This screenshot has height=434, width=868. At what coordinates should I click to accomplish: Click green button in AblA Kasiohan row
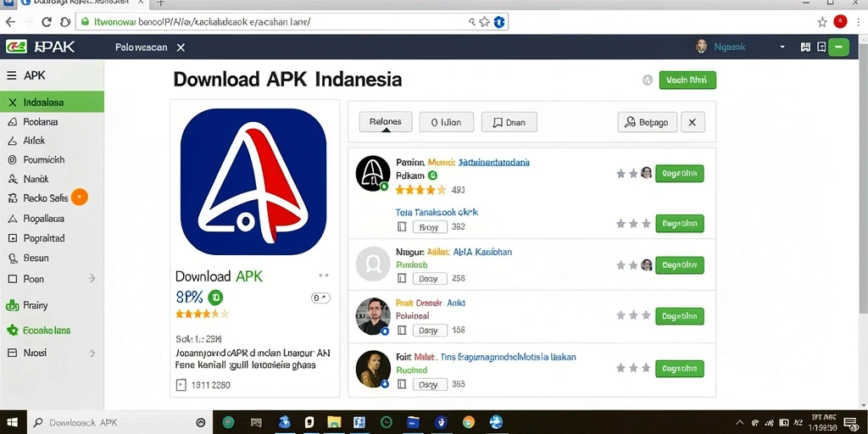click(x=679, y=265)
